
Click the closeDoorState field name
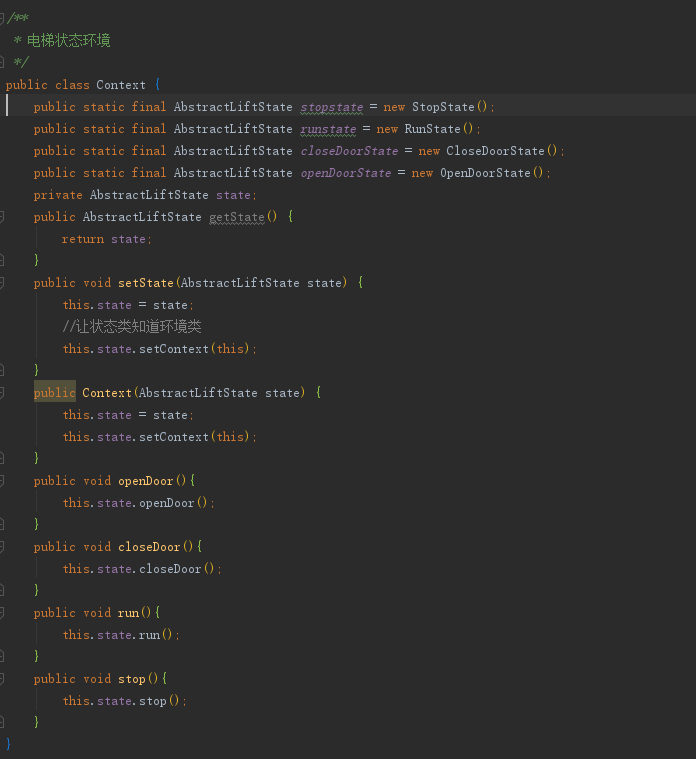pos(349,151)
